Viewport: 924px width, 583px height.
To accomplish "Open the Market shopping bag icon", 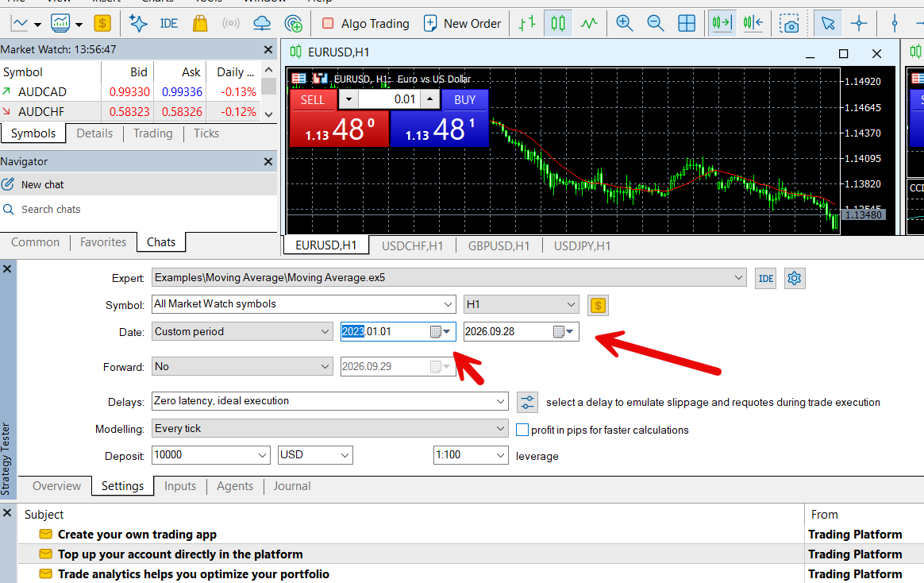I will [x=200, y=24].
